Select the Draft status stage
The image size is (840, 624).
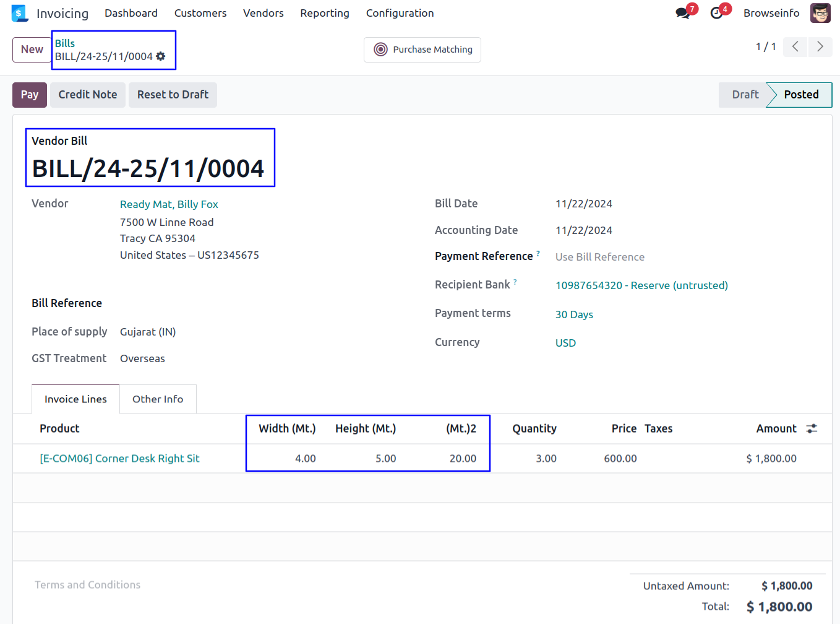tap(745, 95)
